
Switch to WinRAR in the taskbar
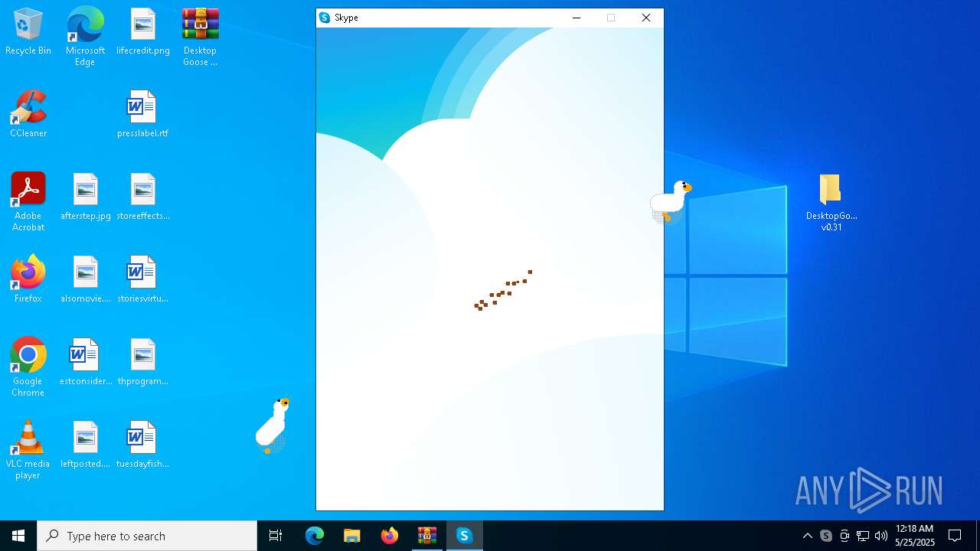(427, 536)
